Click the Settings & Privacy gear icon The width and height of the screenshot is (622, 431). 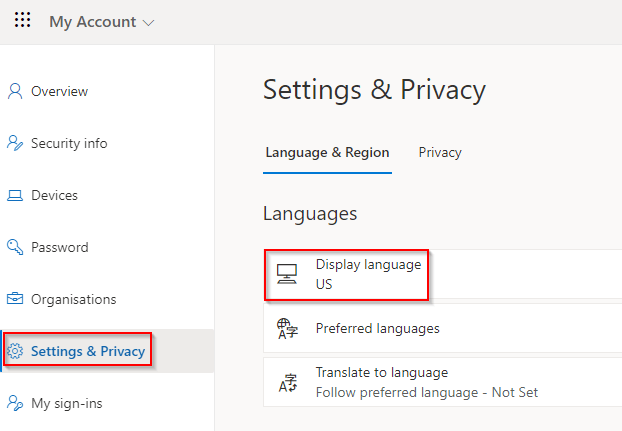(x=15, y=351)
